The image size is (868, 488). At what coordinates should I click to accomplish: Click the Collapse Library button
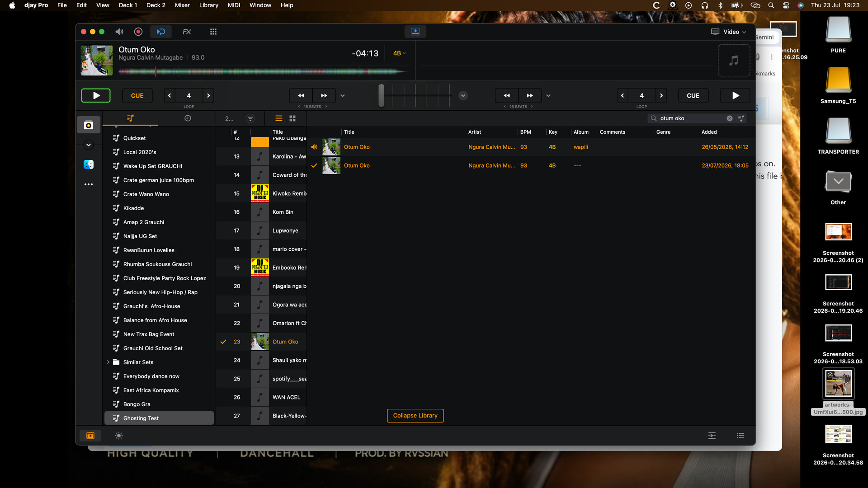click(415, 416)
